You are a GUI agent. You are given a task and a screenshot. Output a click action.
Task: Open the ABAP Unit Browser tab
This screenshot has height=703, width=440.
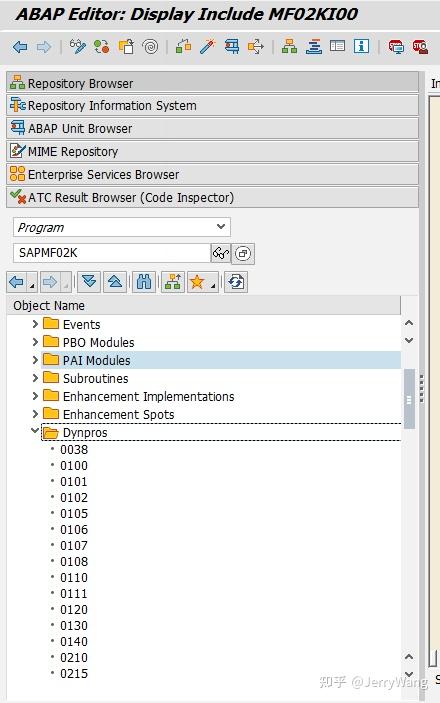click(213, 129)
